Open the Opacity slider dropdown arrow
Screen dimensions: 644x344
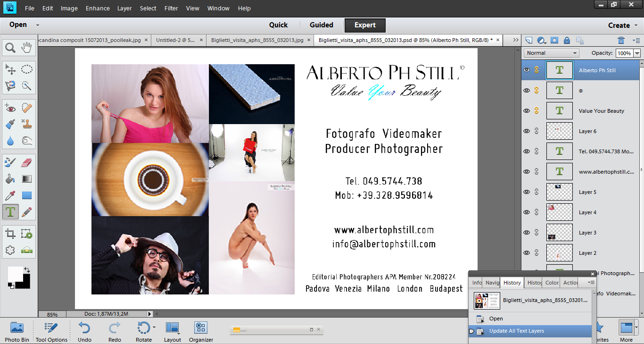[x=637, y=53]
